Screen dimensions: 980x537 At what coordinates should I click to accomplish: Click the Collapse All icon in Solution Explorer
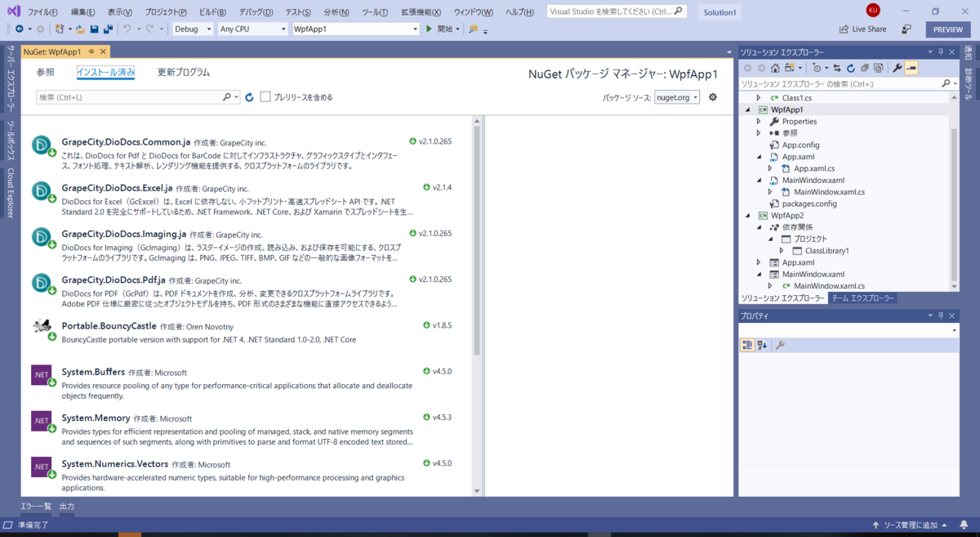[x=865, y=68]
